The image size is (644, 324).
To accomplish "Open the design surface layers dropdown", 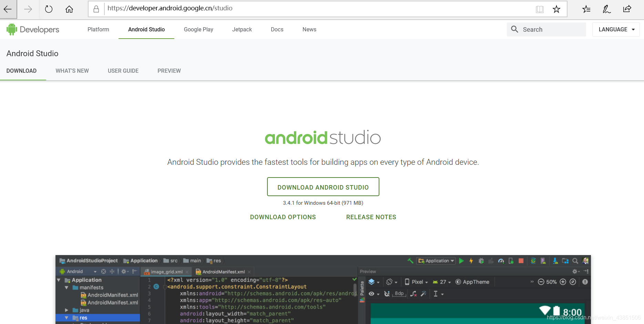I will [374, 282].
